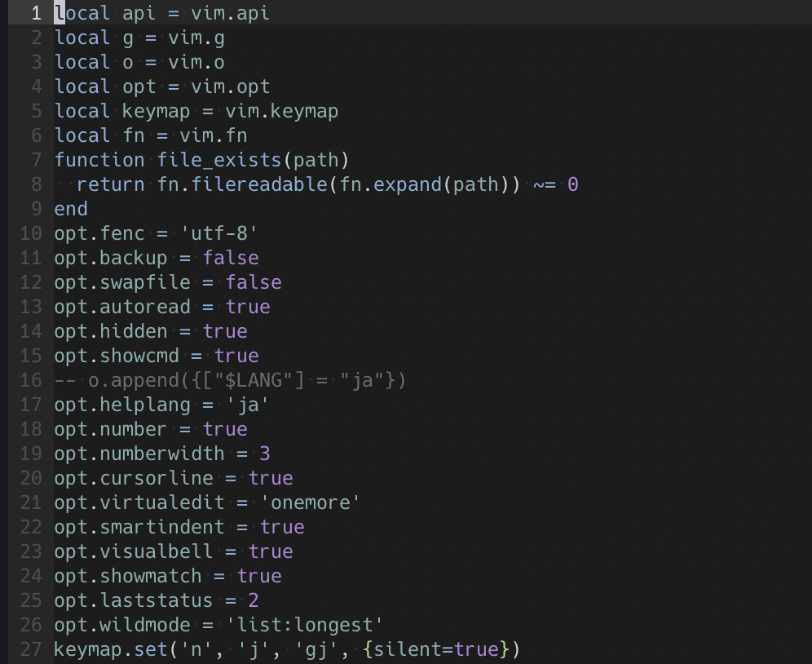Click 'filereadable' on line 8

[x=259, y=184]
